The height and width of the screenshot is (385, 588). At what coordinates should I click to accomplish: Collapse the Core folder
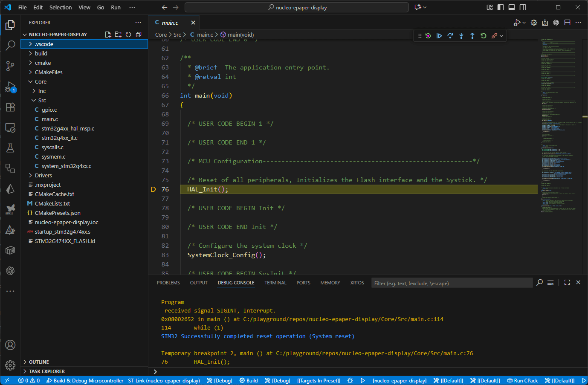pyautogui.click(x=41, y=81)
